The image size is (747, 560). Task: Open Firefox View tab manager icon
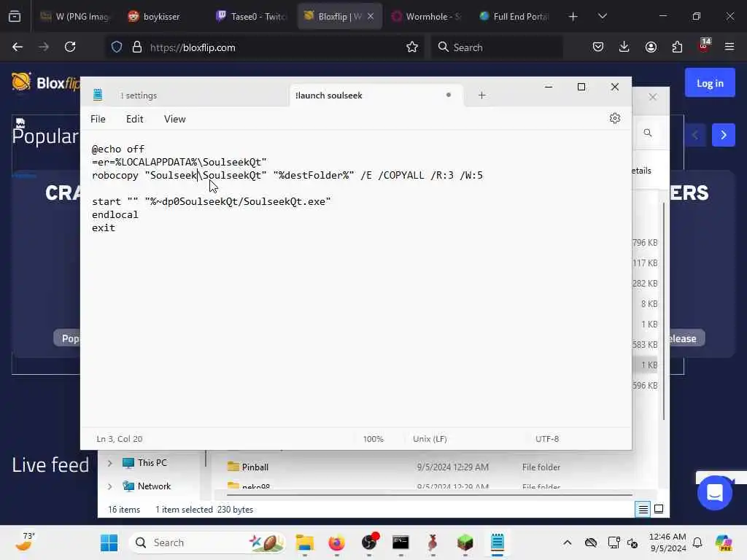(x=15, y=17)
